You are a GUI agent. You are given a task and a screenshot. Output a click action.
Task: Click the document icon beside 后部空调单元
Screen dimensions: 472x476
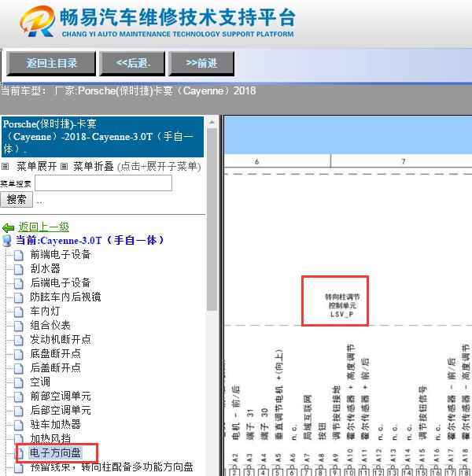19,411
